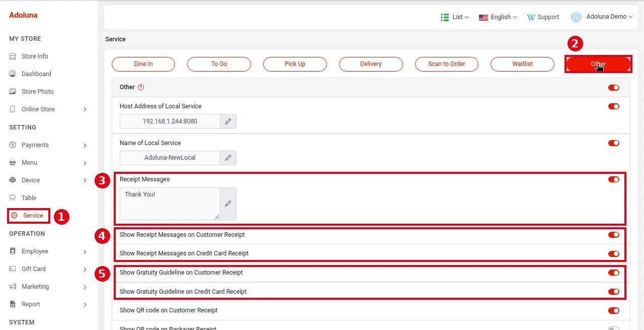Open the List view dropdown
This screenshot has height=330, width=644.
(455, 17)
